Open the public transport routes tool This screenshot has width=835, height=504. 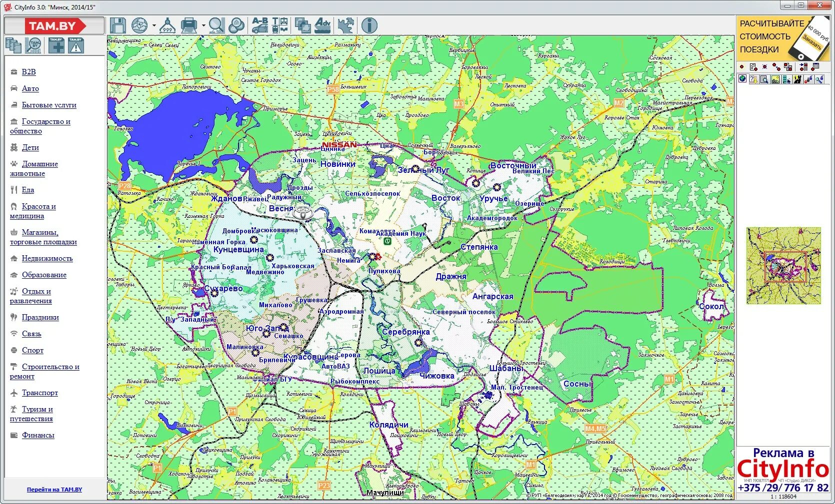280,25
